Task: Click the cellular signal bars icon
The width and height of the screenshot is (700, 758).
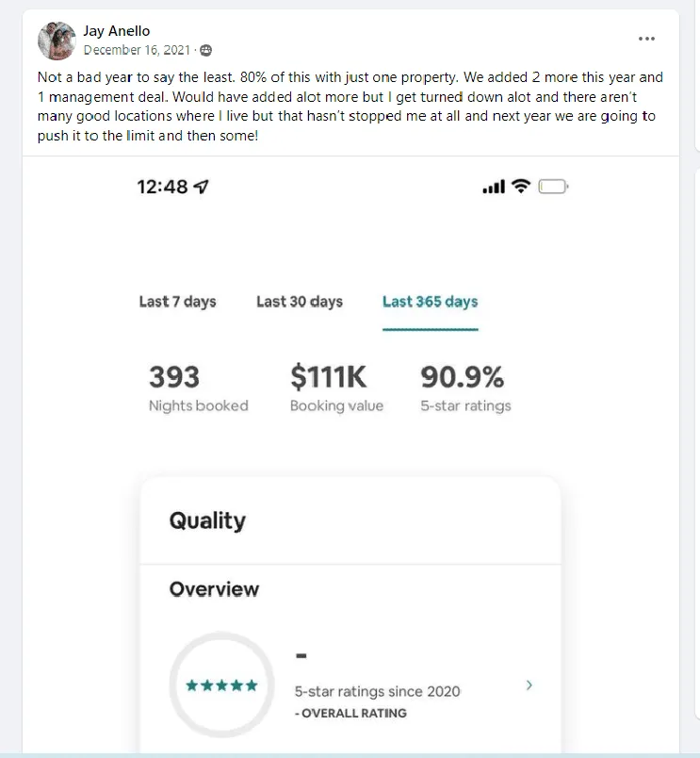Action: (494, 187)
